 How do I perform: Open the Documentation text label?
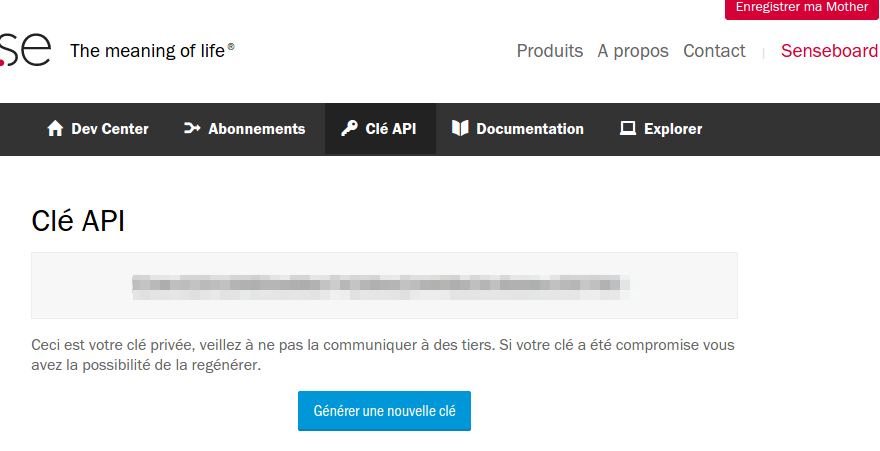530,129
